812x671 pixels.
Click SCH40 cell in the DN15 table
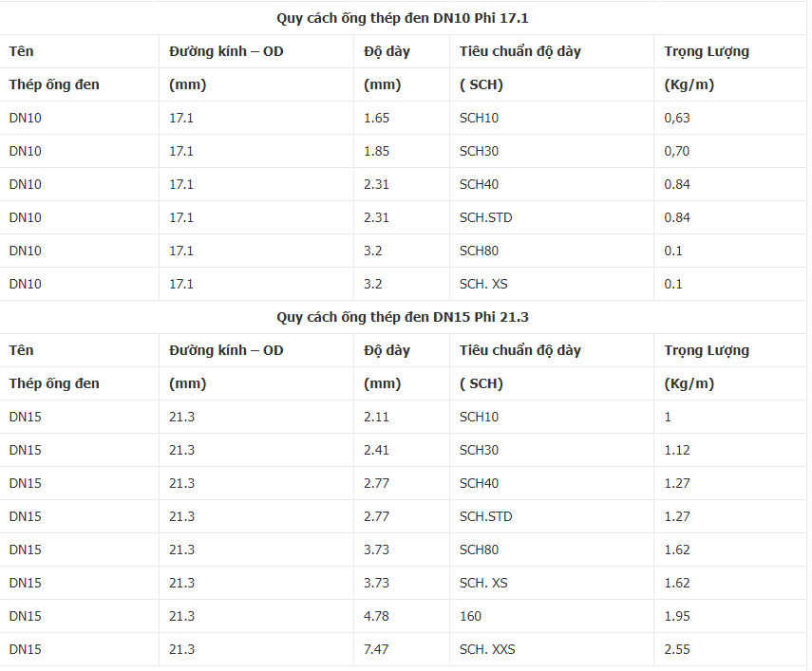[x=479, y=483]
